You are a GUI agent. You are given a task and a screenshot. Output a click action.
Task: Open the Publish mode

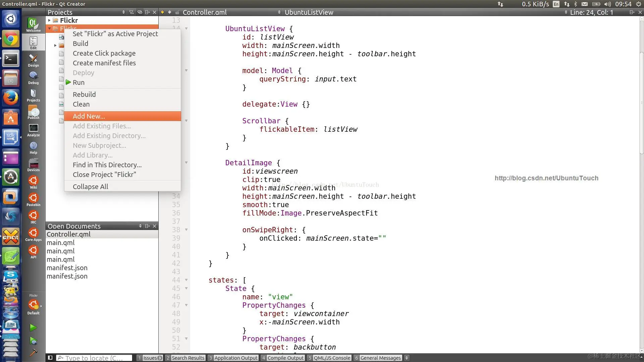coord(33,112)
